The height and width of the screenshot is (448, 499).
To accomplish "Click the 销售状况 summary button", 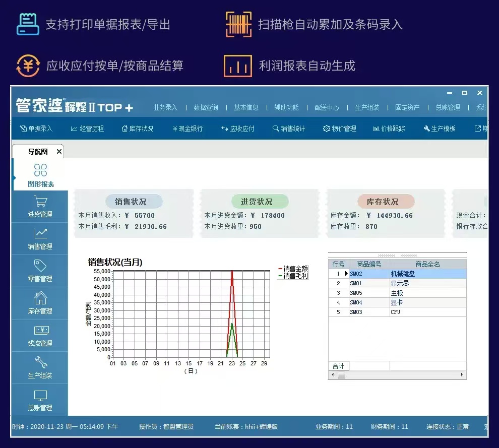I will pyautogui.click(x=131, y=202).
